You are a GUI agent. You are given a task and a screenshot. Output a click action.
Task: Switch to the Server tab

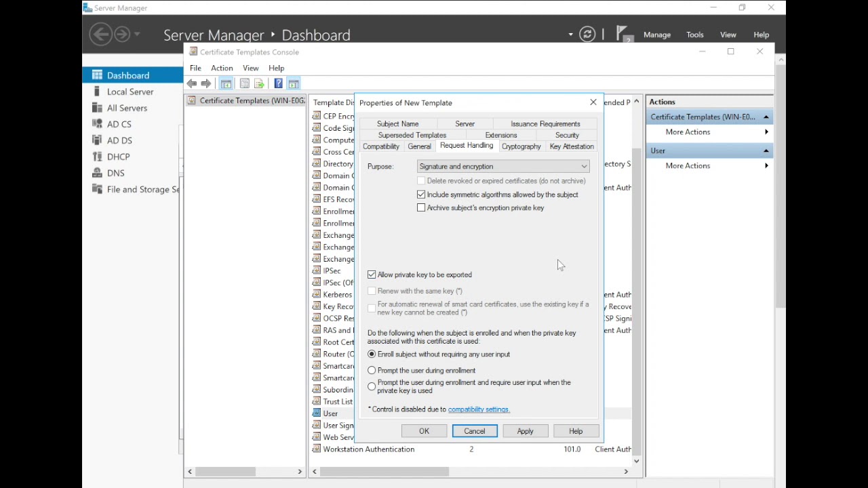click(x=465, y=124)
